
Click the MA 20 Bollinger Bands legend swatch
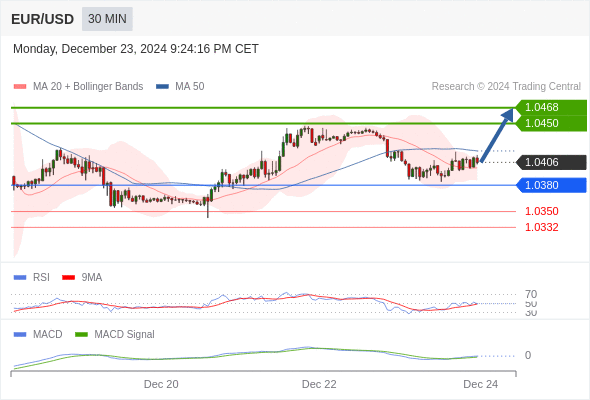coord(20,87)
